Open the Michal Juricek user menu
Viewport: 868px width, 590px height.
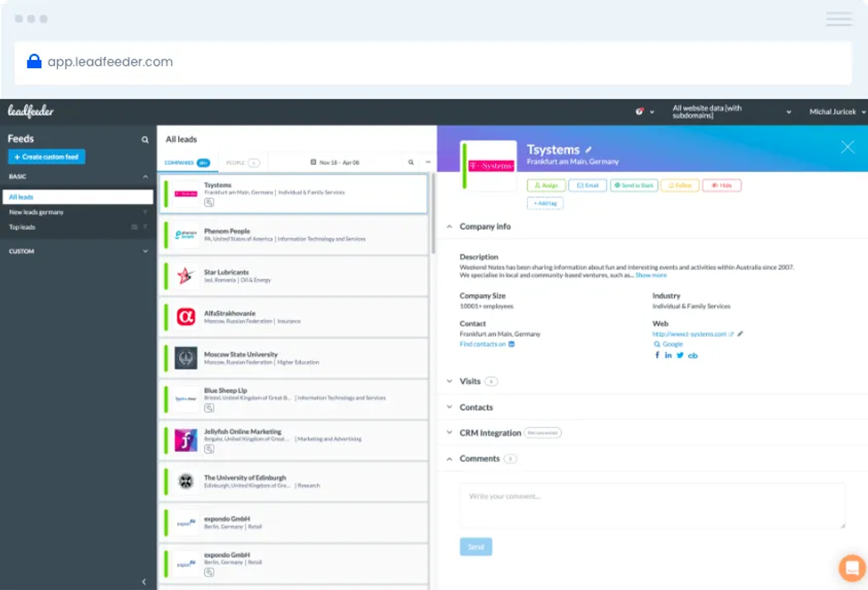coord(838,112)
